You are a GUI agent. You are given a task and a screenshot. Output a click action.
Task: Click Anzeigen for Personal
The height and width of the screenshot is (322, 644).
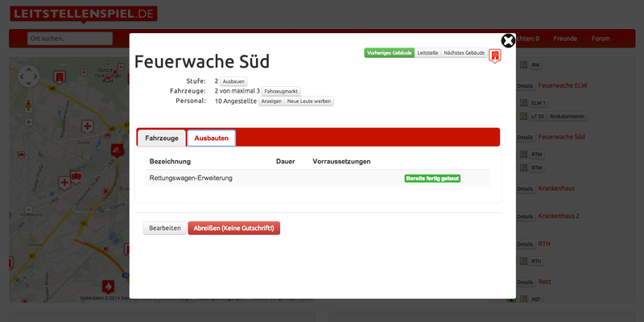271,101
